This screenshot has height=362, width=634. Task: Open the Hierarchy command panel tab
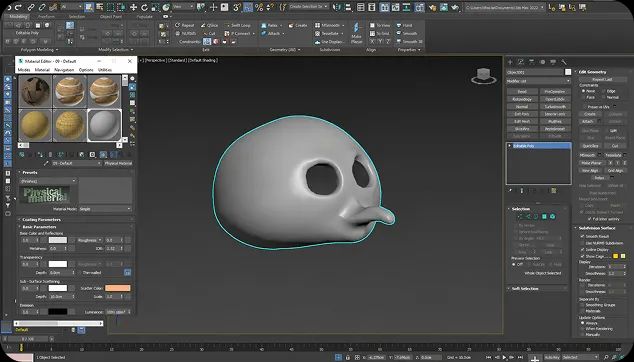pos(531,62)
